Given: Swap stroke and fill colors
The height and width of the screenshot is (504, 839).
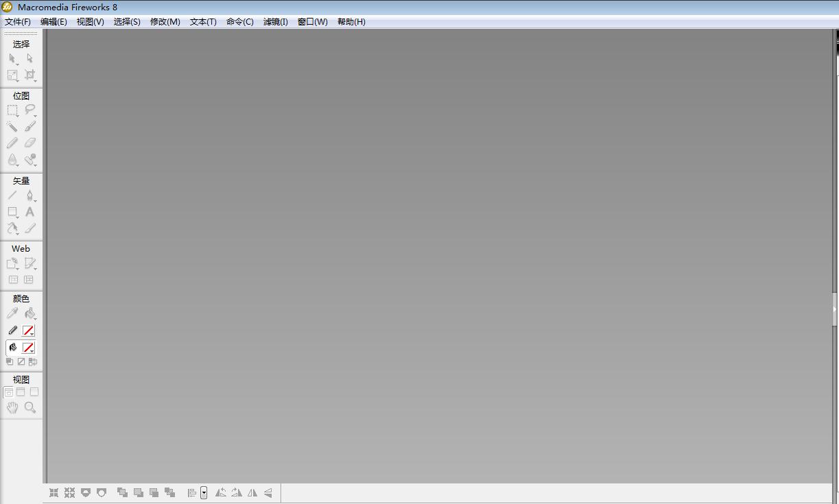Looking at the screenshot, I should (33, 361).
